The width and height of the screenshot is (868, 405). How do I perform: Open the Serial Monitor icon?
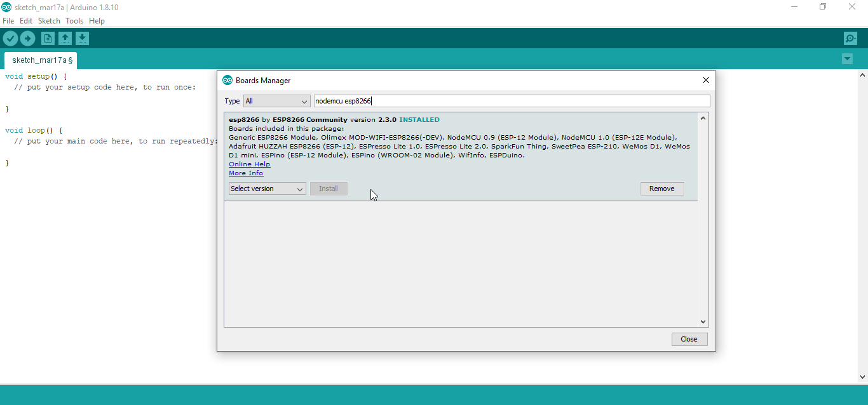pyautogui.click(x=850, y=39)
